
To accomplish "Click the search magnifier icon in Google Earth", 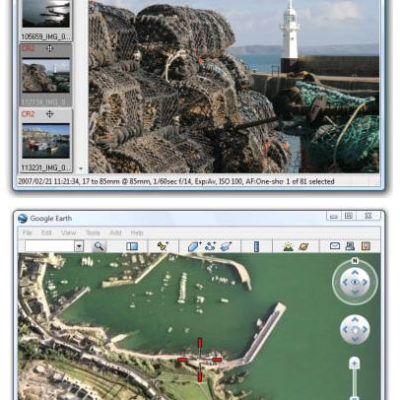I will point(99,246).
